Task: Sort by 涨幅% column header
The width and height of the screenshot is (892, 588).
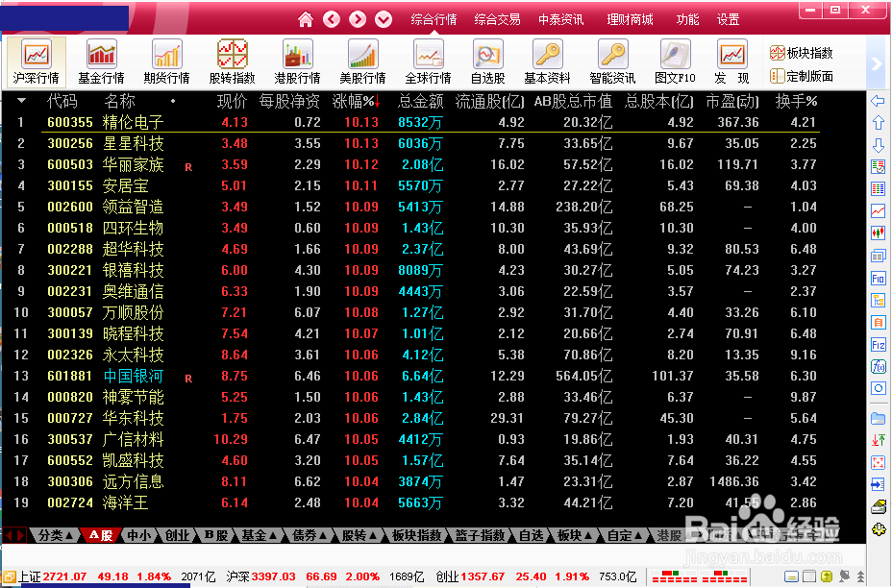Action: [356, 101]
